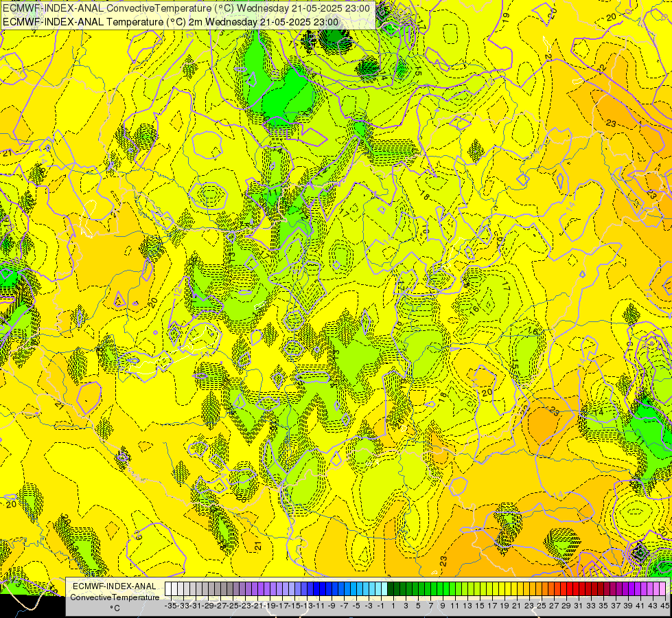The image size is (672, 618).
Task: Click the -19 legend scale label
Action: point(270,606)
